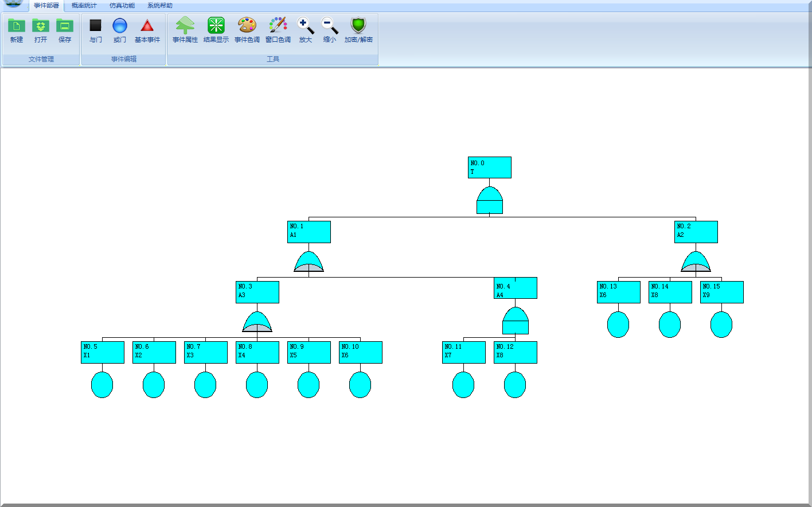The height and width of the screenshot is (507, 812).
Task: Zoom in with the 放大 magnifier
Action: pos(306,26)
